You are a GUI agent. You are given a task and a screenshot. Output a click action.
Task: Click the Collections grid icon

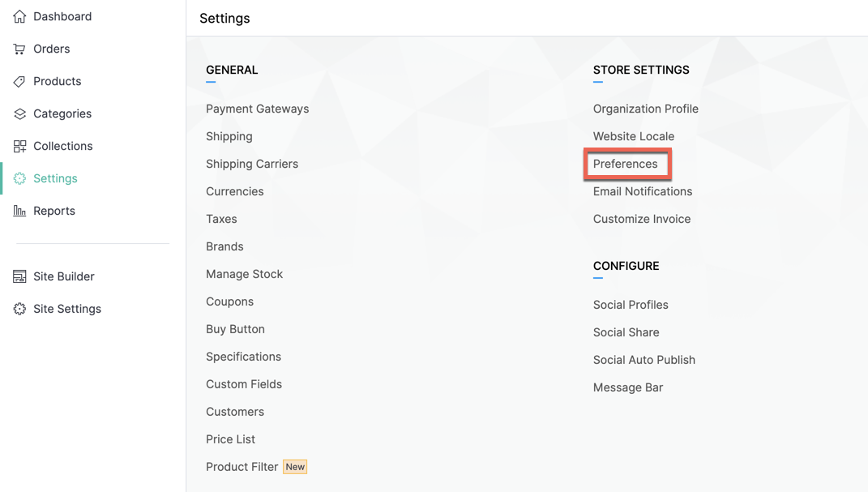click(19, 146)
